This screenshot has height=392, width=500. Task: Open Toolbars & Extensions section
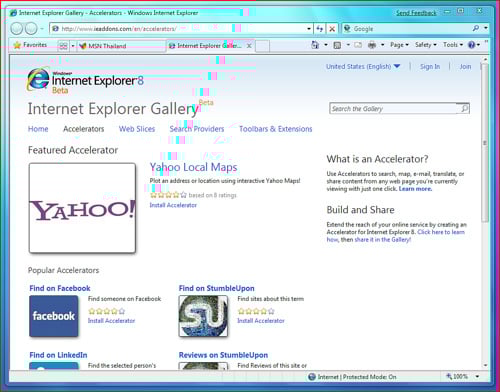coord(276,129)
